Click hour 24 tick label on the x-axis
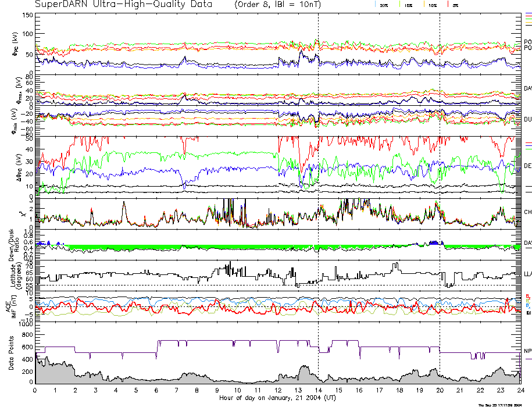The height and width of the screenshot is (407, 532). [x=520, y=390]
